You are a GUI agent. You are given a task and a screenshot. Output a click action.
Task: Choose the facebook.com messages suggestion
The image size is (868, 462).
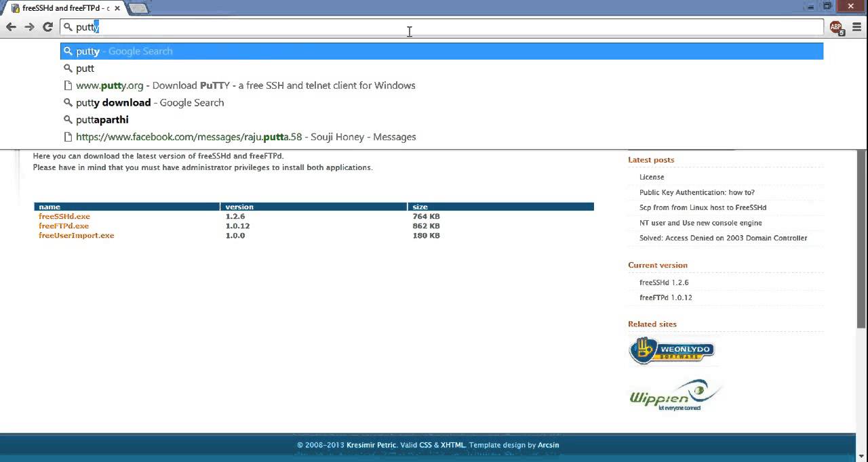442,137
